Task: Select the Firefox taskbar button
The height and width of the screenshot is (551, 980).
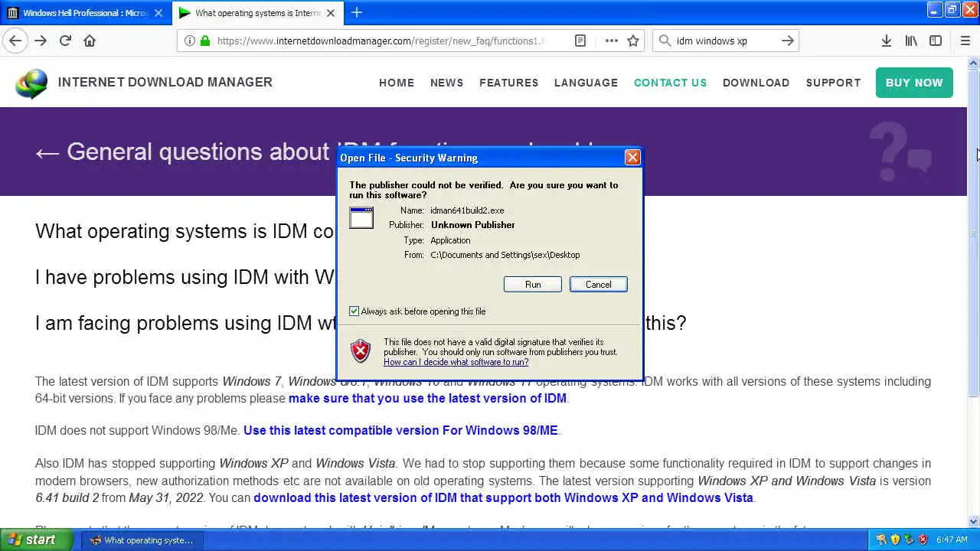Action: point(142,540)
